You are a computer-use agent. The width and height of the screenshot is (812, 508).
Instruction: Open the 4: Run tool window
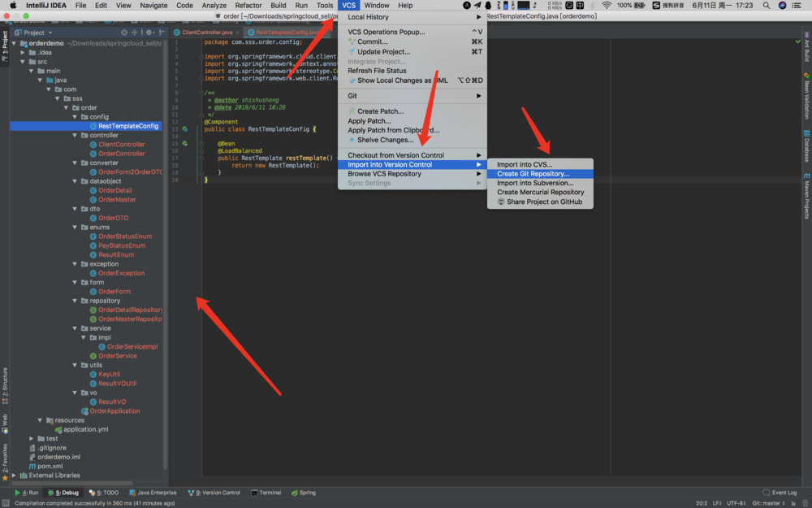point(27,493)
